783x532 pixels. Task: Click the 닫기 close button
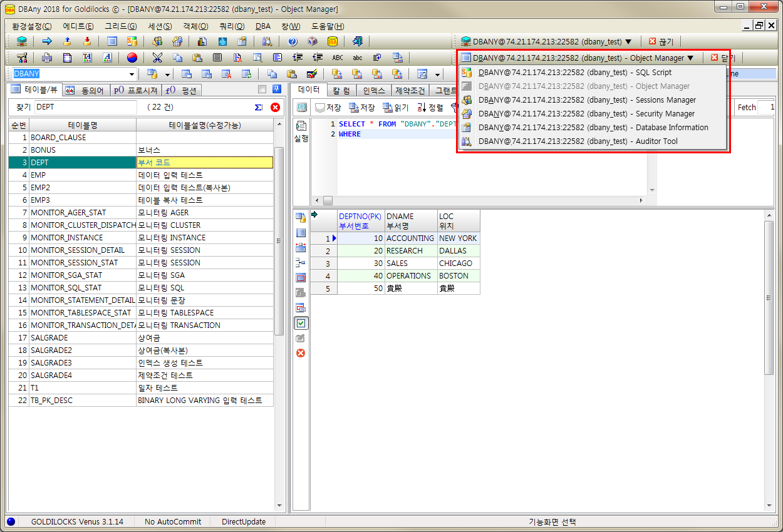coord(723,58)
